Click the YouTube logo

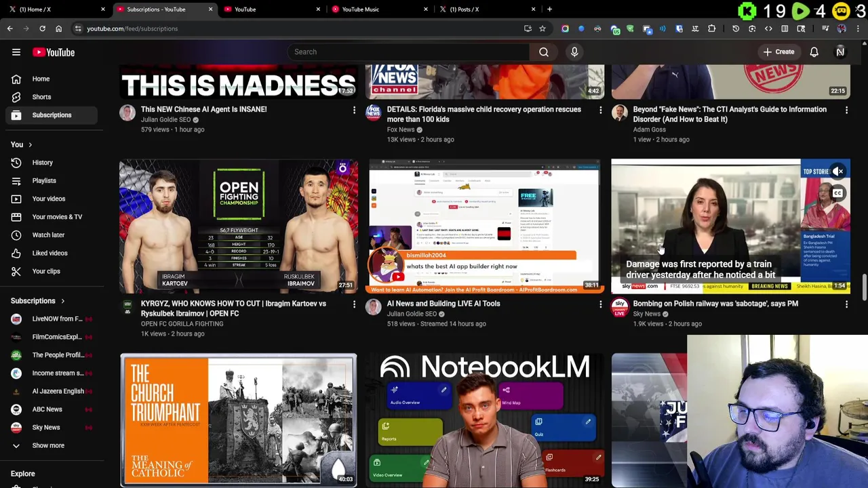[53, 52]
